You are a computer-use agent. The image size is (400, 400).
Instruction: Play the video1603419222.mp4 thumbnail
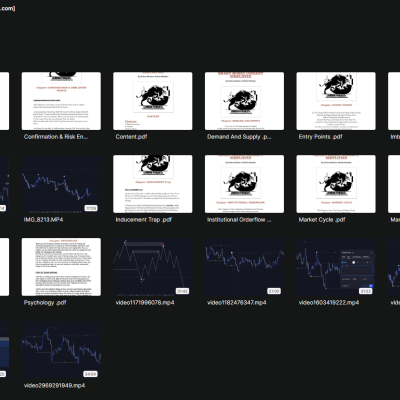click(x=336, y=267)
